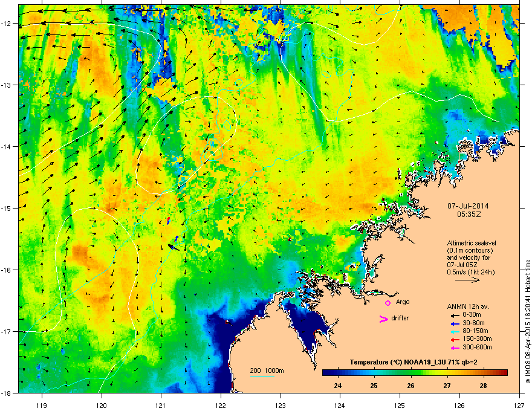This screenshot has width=532, height=411.
Task: Click the IMOS copyright timestamp text
Action: pos(528,322)
